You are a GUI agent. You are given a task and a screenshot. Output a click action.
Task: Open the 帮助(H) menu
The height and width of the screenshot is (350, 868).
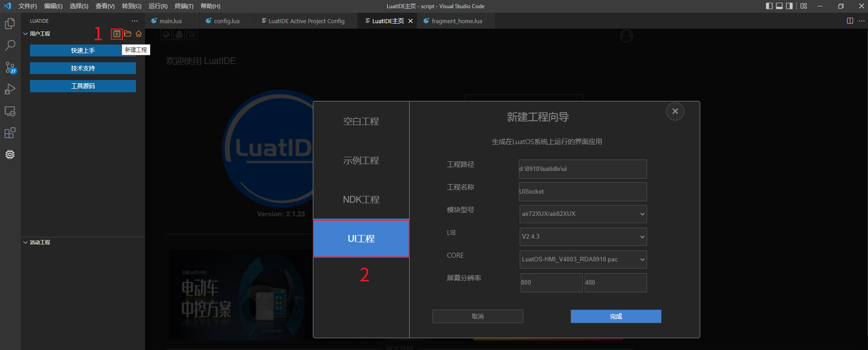[x=210, y=6]
